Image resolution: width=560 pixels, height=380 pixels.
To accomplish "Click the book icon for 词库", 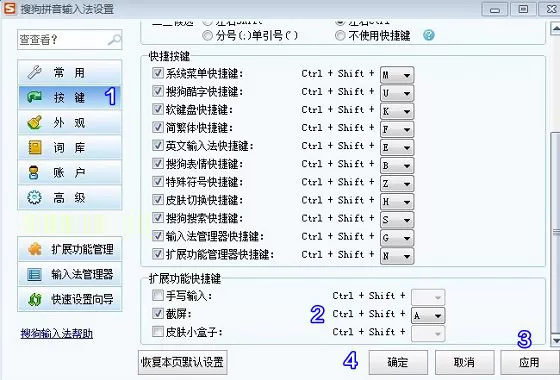I will point(35,148).
